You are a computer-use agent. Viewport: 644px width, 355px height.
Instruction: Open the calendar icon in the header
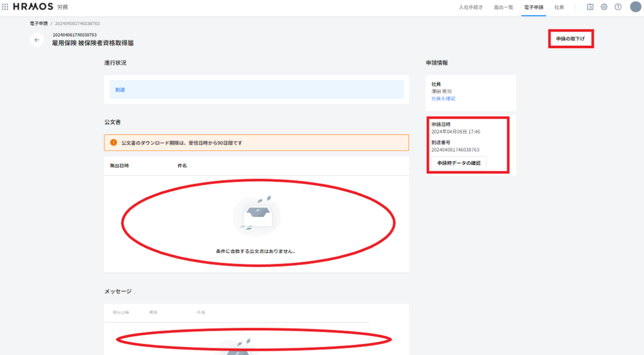(590, 7)
